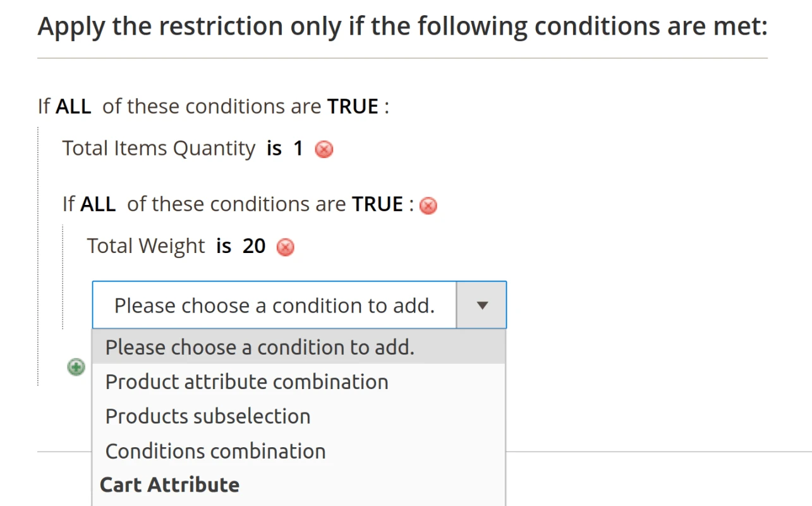Remove the Total Items Quantity condition
Image resolution: width=812 pixels, height=506 pixels.
pos(324,149)
